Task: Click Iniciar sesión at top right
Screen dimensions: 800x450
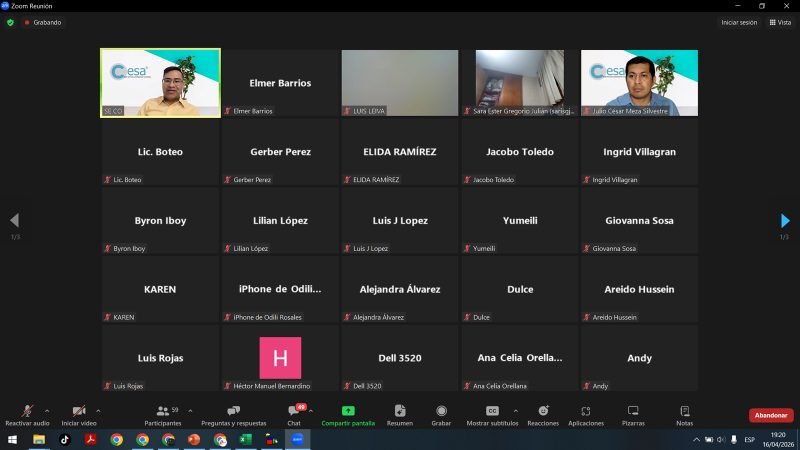Action: (739, 22)
